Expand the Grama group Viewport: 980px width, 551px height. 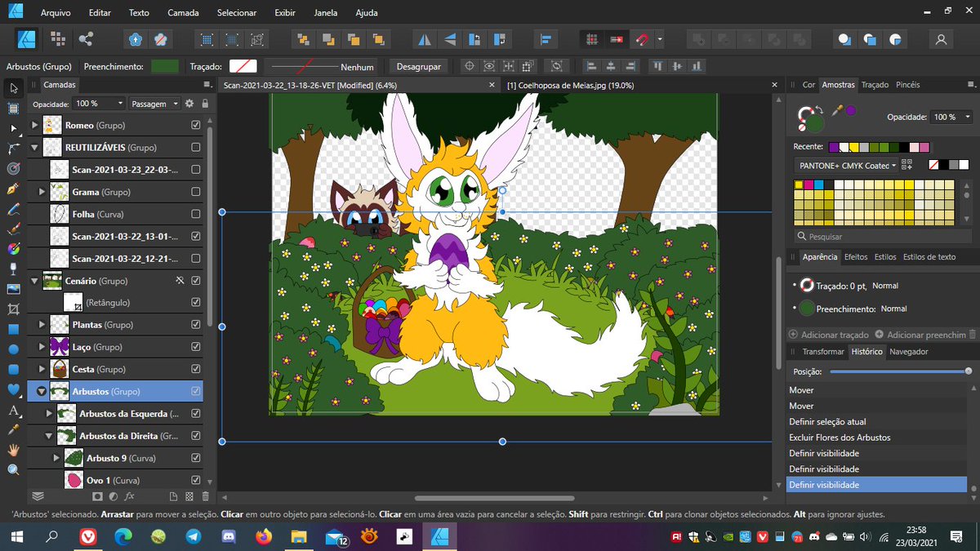(x=42, y=192)
